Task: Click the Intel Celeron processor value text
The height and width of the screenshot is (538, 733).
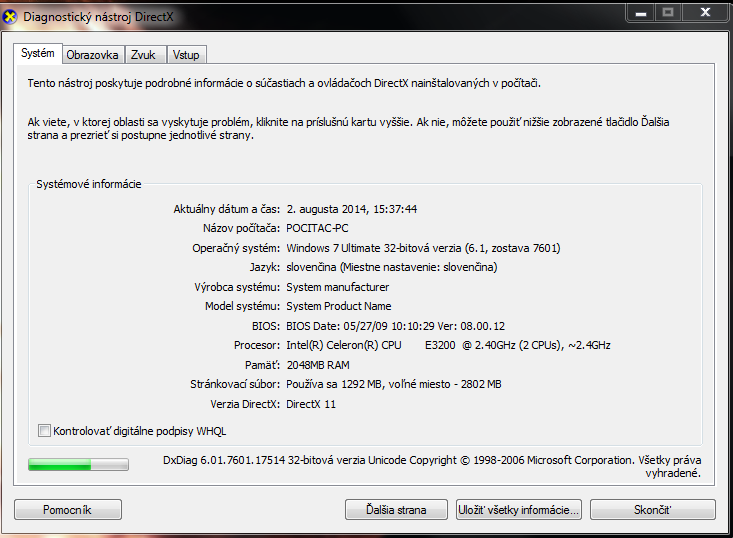Action: (x=448, y=345)
